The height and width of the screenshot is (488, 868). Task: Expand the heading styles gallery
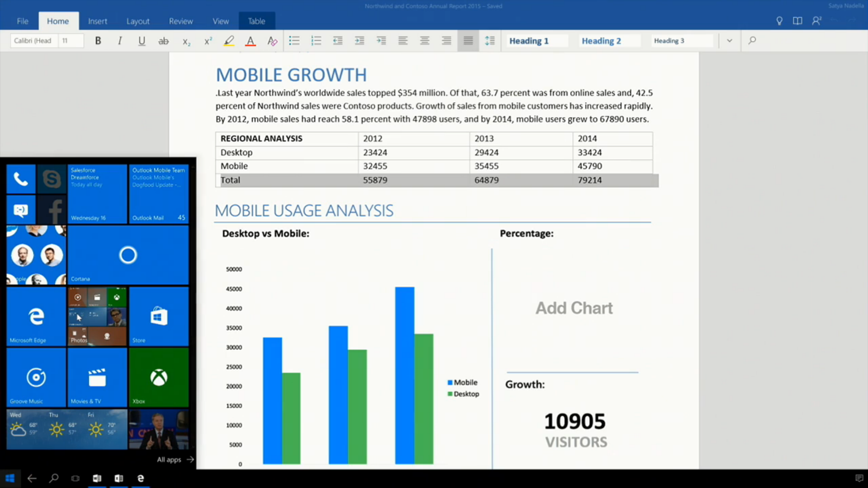(729, 41)
